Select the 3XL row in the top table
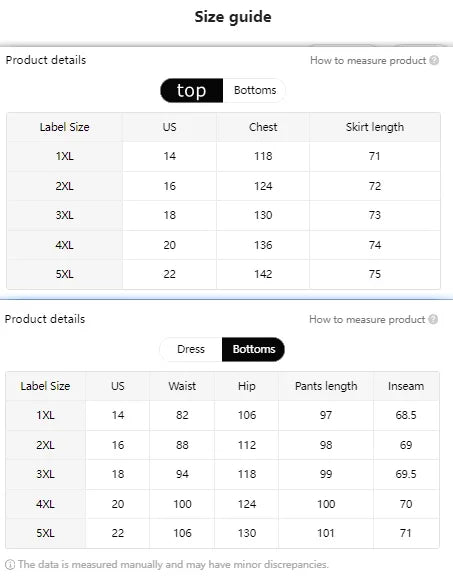Viewport: 453px width, 579px height. click(x=223, y=215)
